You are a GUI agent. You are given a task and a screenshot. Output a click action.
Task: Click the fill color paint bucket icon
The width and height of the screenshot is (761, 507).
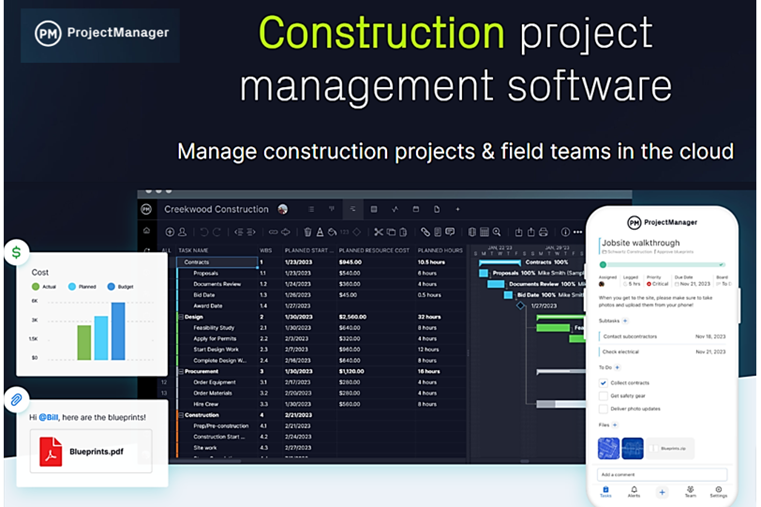pyautogui.click(x=332, y=232)
